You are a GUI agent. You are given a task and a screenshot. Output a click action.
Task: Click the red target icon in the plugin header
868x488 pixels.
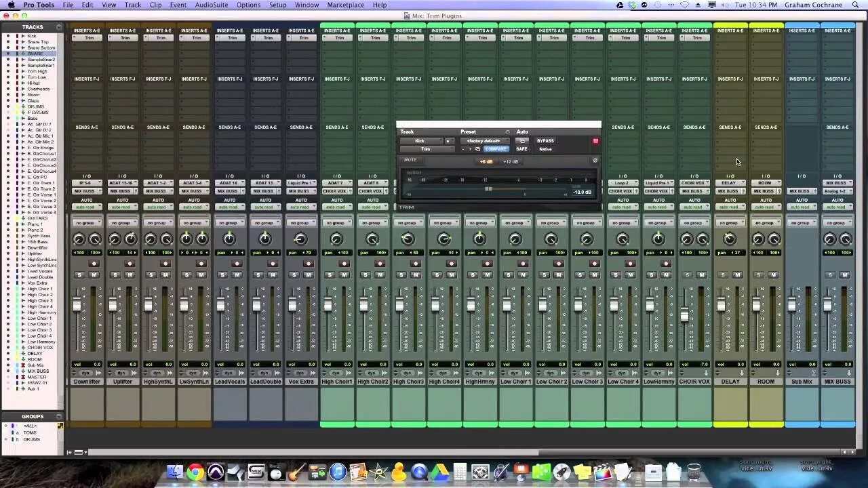click(x=596, y=140)
